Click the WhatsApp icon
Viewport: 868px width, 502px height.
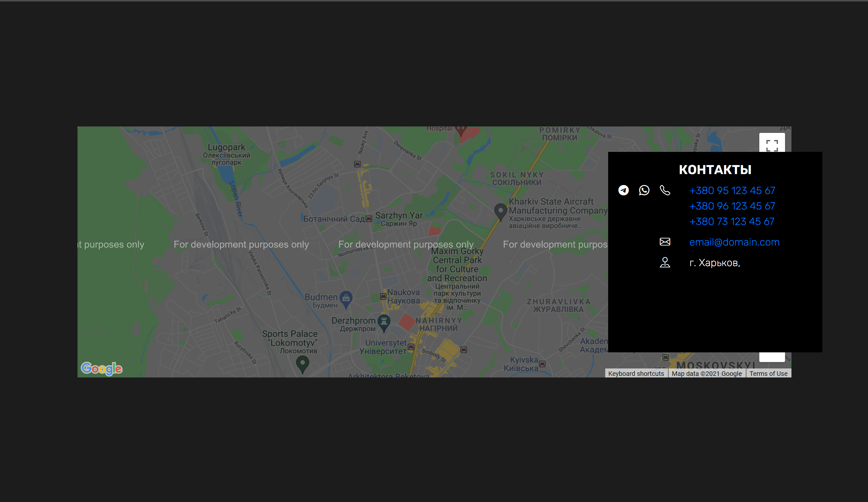point(644,190)
